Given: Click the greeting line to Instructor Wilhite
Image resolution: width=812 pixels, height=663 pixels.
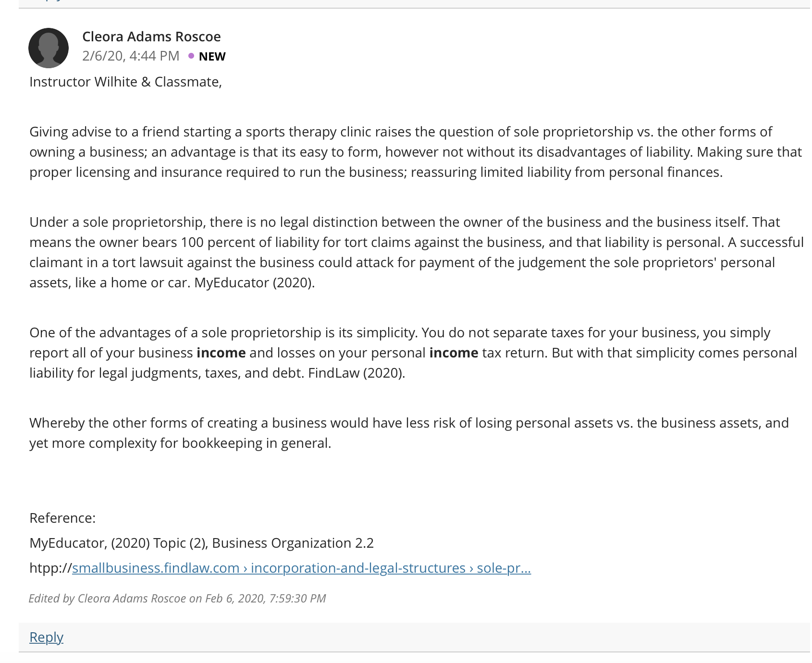Looking at the screenshot, I should [x=125, y=82].
